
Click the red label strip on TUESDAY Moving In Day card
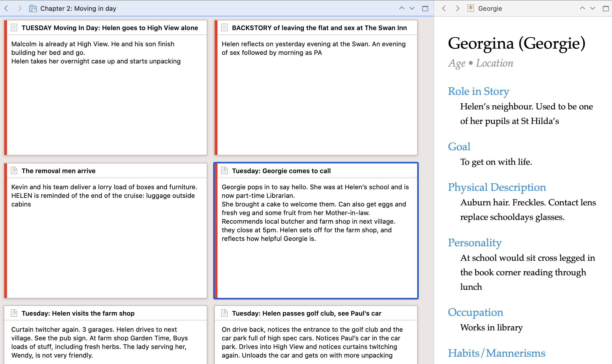click(6, 88)
